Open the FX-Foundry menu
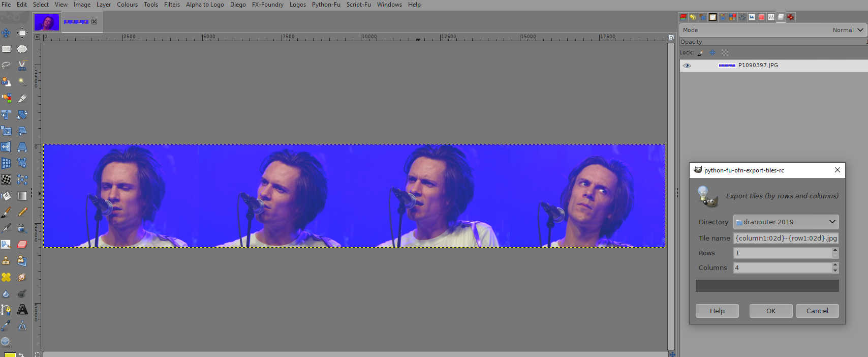868x357 pixels. coord(268,5)
